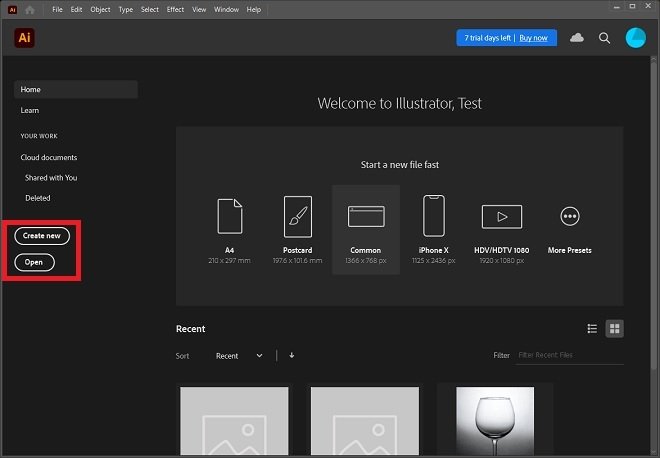Open the user profile avatar
660x458 pixels.
[x=636, y=38]
